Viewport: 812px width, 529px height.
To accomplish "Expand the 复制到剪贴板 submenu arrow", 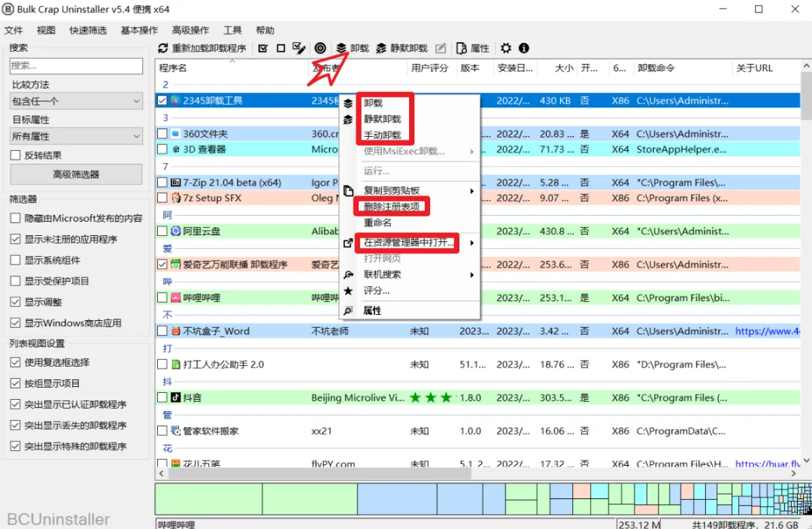I will [471, 191].
